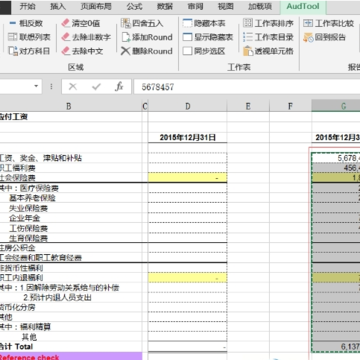Click the 住房公积金 row label
The height and width of the screenshot is (360, 360).
(x=18, y=248)
